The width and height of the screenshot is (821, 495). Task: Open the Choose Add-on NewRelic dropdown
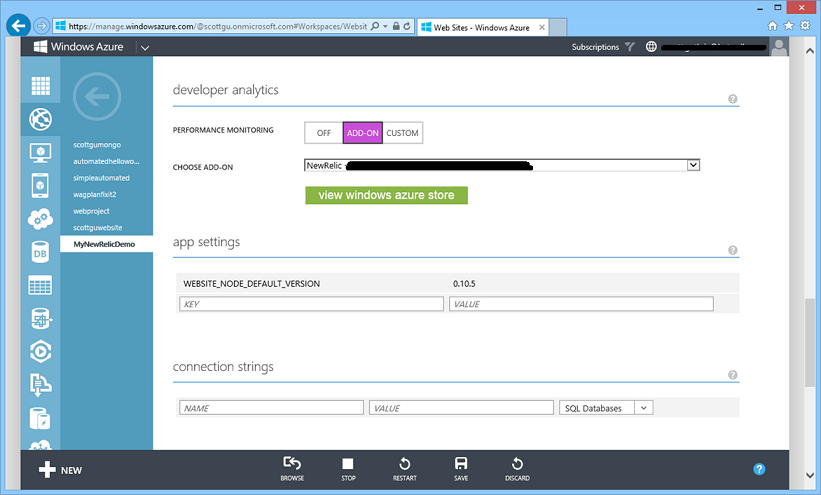coord(502,166)
